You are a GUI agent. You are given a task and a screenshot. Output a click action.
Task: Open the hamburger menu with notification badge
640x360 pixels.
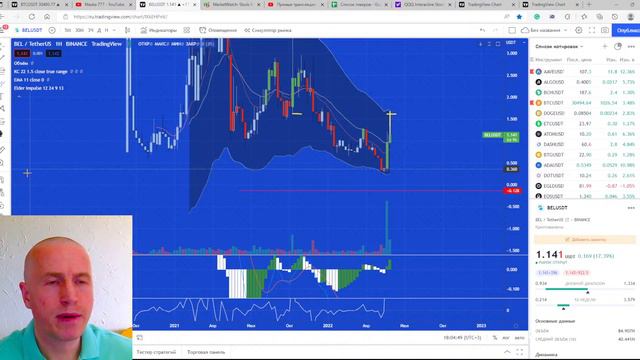pyautogui.click(x=3, y=29)
